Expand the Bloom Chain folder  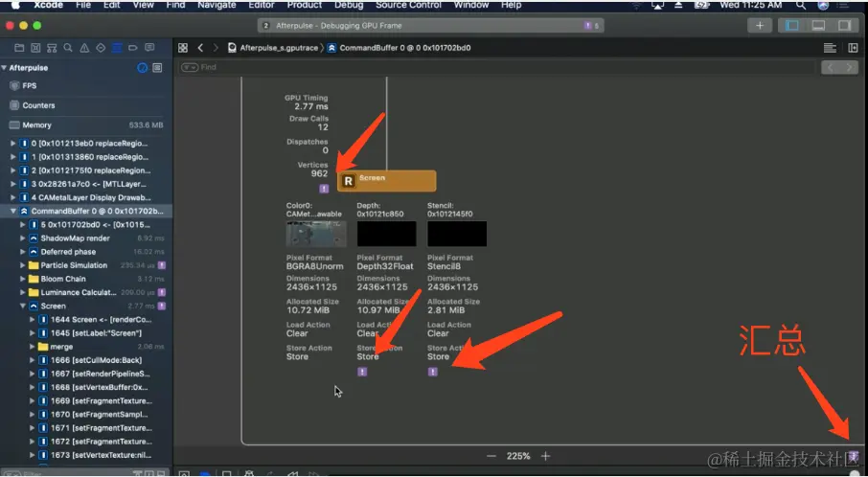tap(23, 279)
